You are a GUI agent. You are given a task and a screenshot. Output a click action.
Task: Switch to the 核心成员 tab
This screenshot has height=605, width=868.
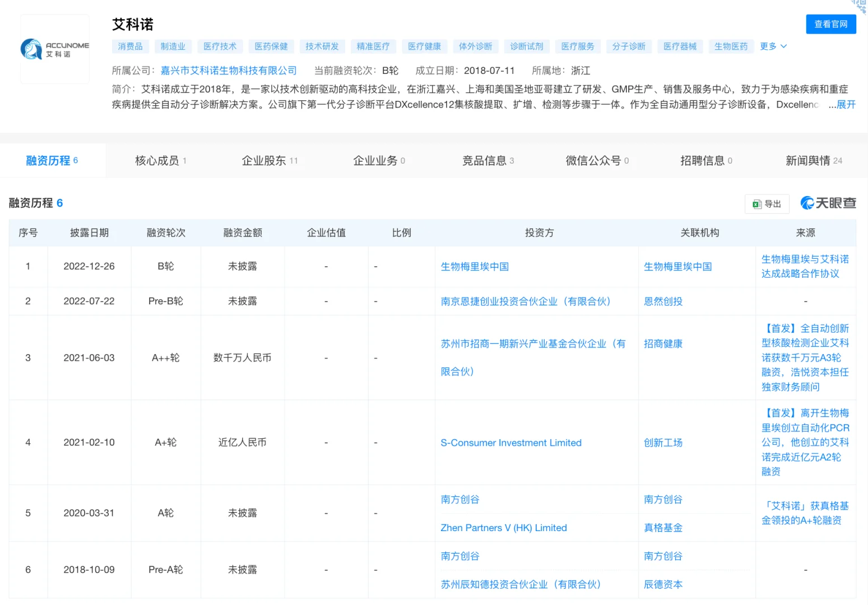click(x=161, y=161)
